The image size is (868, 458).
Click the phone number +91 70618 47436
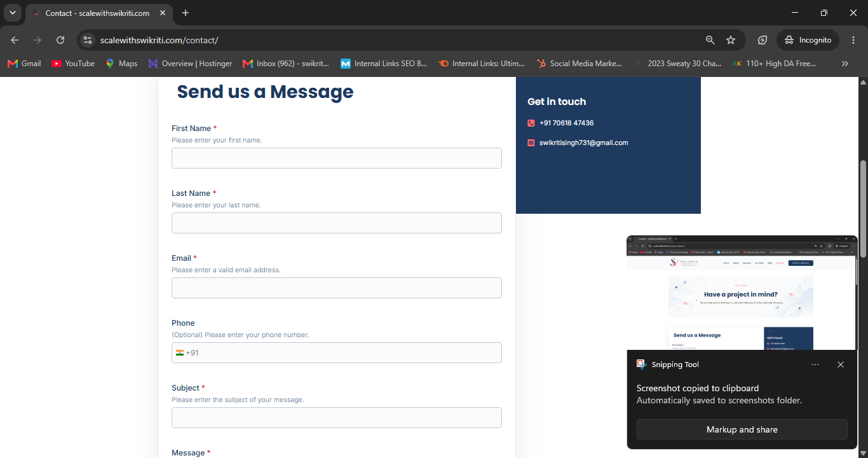[566, 123]
